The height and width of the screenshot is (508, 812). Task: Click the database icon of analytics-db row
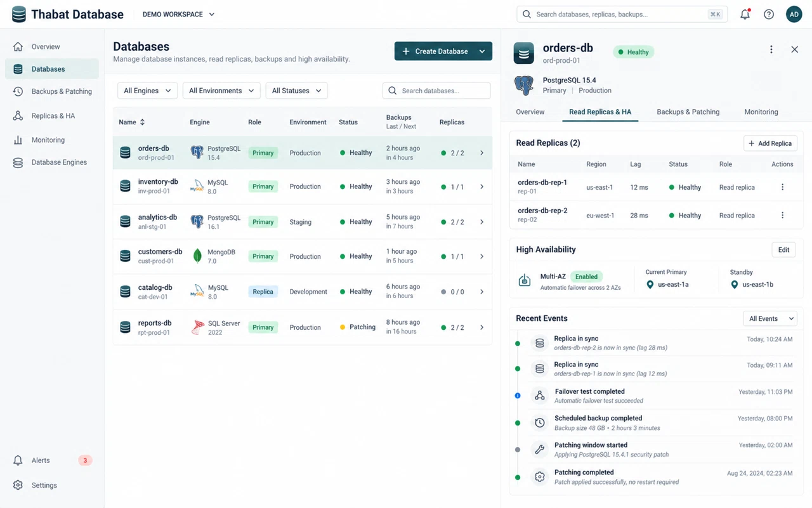125,222
